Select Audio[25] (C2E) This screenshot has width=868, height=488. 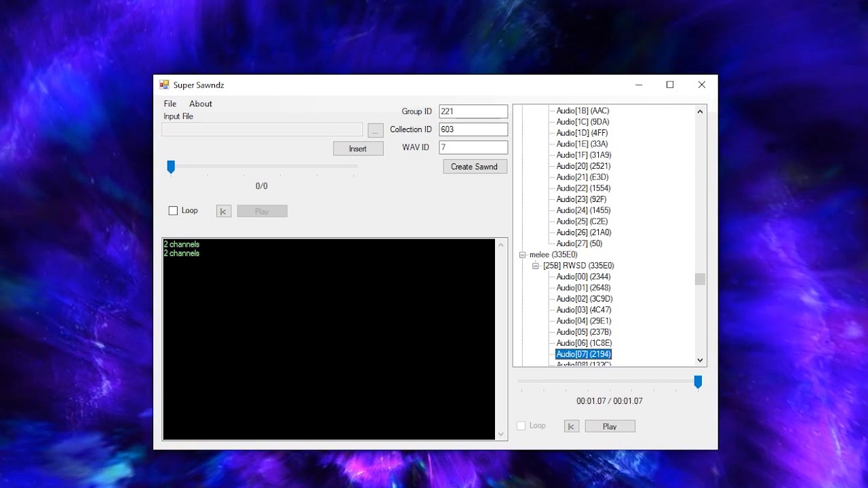(583, 222)
